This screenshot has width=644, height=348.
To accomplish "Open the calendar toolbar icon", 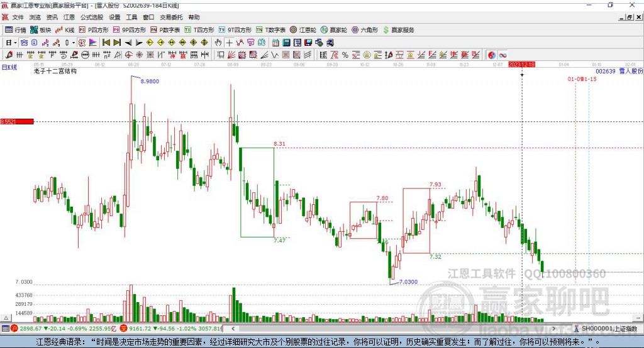I will tap(275, 43).
